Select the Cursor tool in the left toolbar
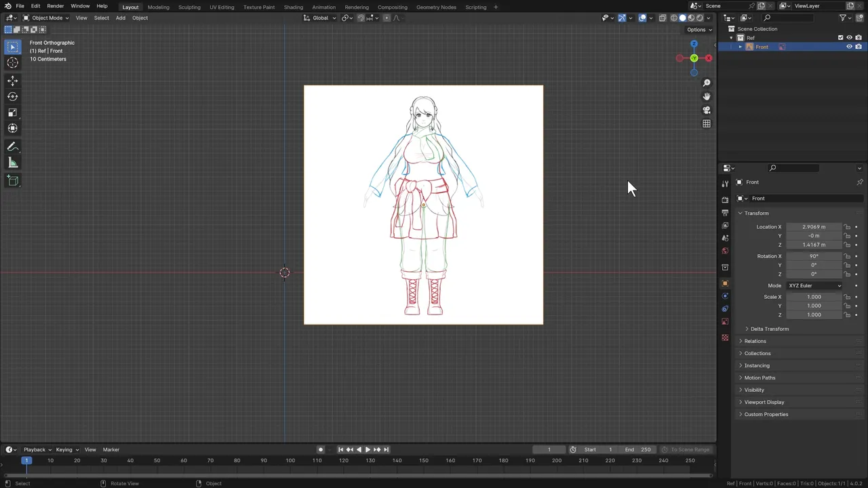 coord(12,62)
